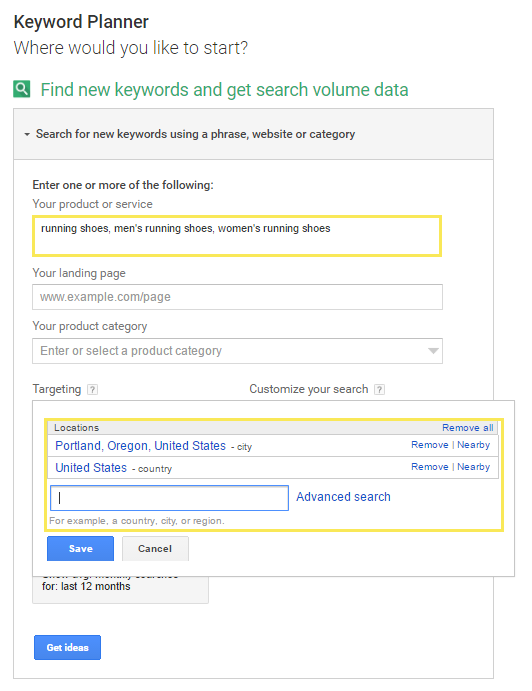
Task: Click 'Find new keywords and get search volume data' heading
Action: tap(224, 89)
